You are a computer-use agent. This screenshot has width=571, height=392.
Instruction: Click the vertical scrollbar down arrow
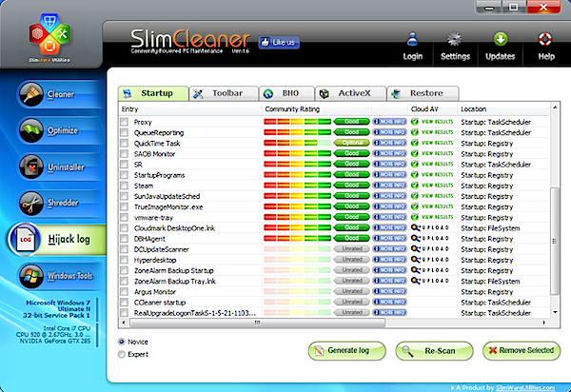point(555,312)
